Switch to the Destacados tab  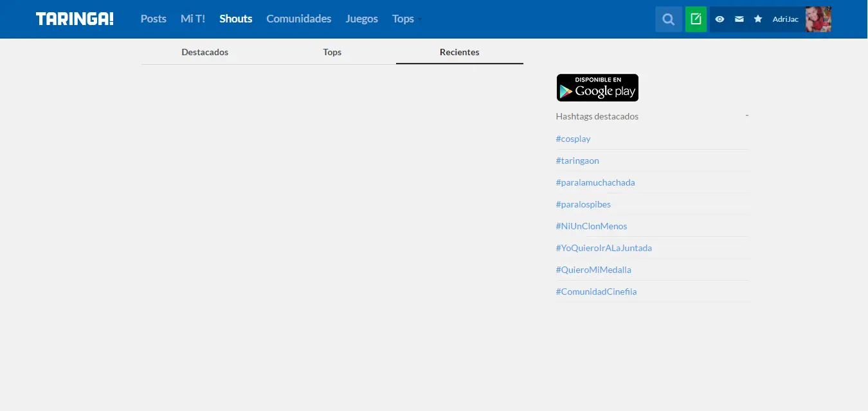[x=205, y=52]
